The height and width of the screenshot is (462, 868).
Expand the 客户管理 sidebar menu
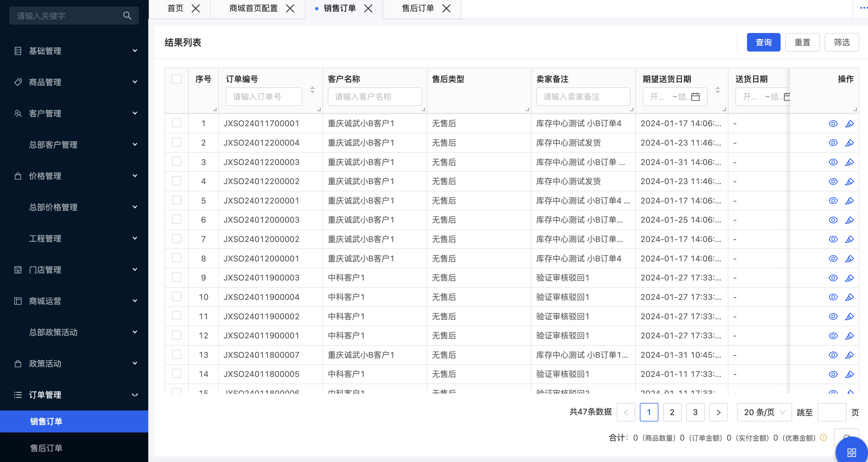click(x=74, y=113)
